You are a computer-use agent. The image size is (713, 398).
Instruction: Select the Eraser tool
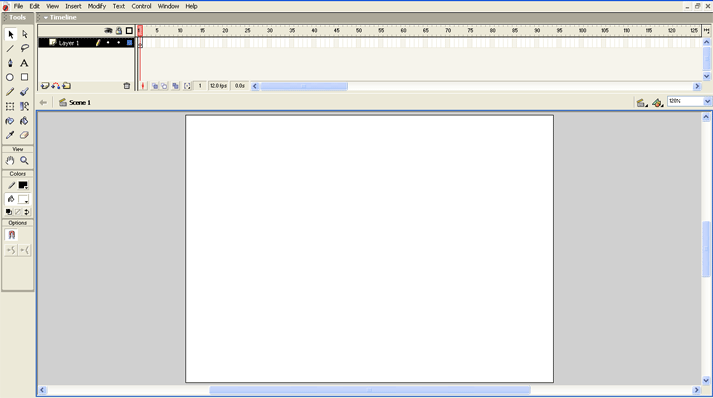click(x=24, y=135)
